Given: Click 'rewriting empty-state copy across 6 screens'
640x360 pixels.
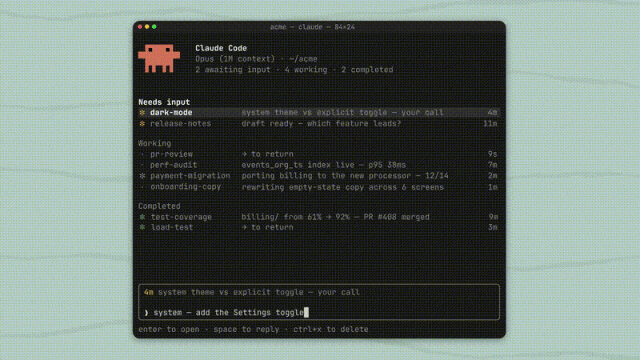Looking at the screenshot, I should tap(342, 187).
